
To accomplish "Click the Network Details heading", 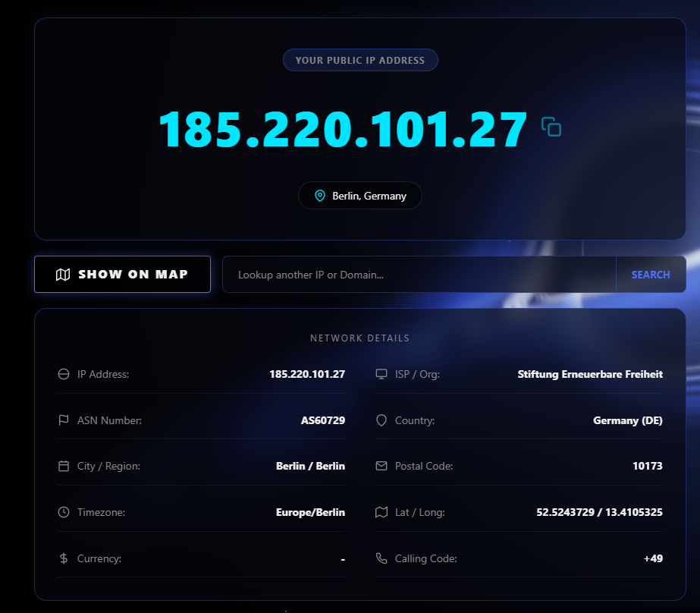I will click(x=359, y=338).
